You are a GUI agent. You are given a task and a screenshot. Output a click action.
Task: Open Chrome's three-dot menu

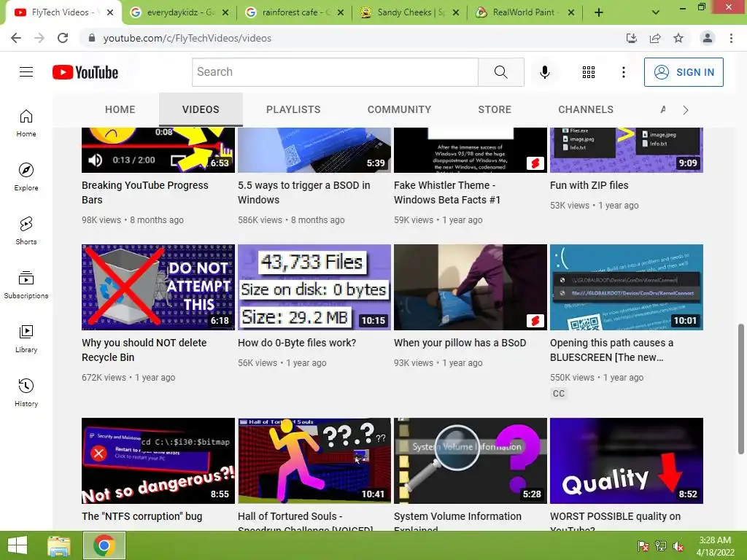[731, 38]
